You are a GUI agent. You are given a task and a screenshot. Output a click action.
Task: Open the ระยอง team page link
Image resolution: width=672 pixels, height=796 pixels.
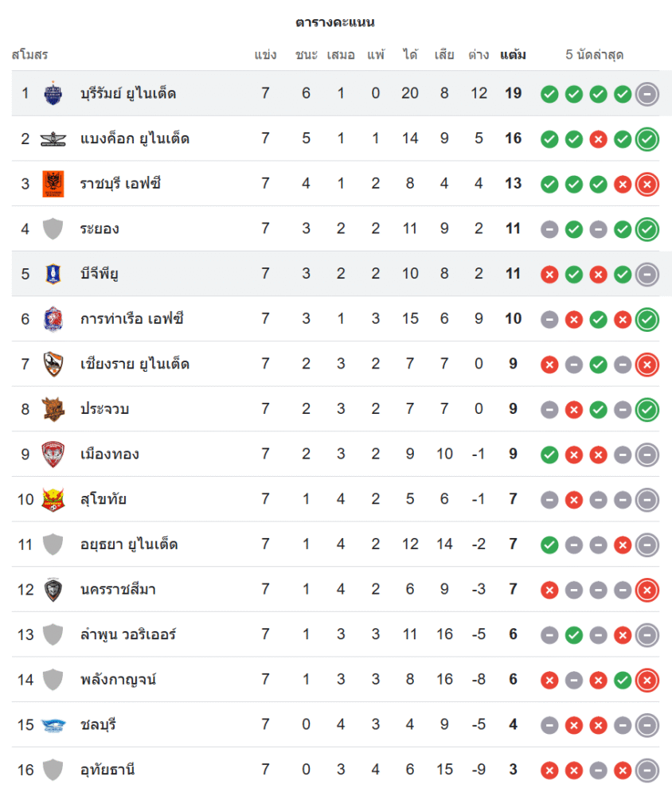[x=100, y=229]
